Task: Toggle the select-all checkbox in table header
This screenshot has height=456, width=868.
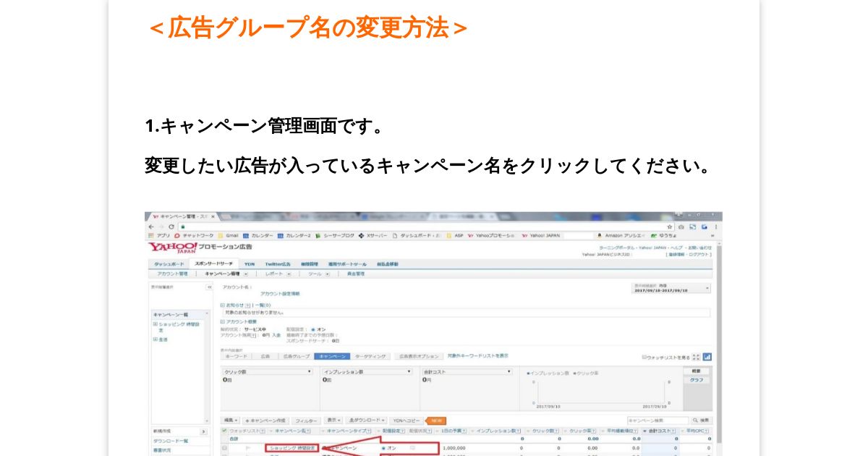Action: tap(224, 431)
